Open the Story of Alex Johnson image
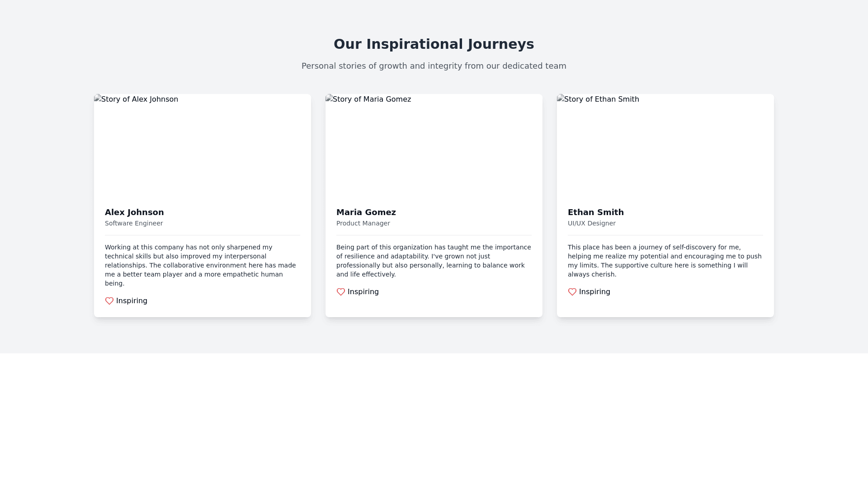This screenshot has height=488, width=868. click(x=202, y=145)
